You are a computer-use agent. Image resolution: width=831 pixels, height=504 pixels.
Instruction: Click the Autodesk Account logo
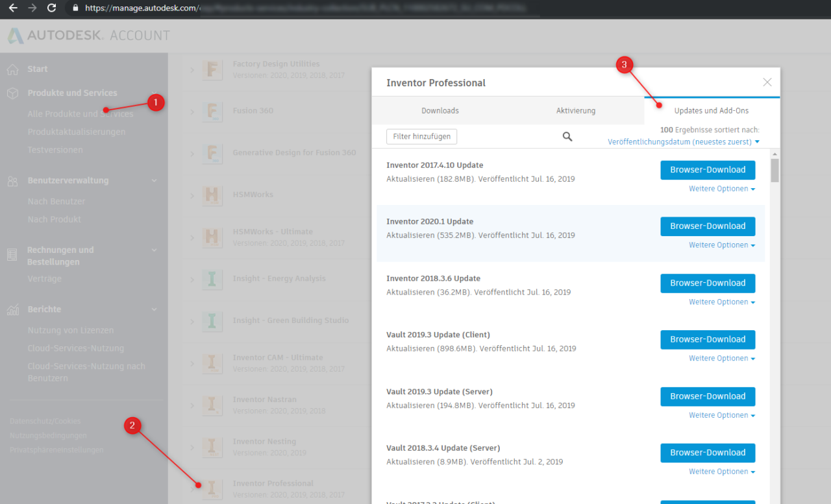[x=89, y=36]
